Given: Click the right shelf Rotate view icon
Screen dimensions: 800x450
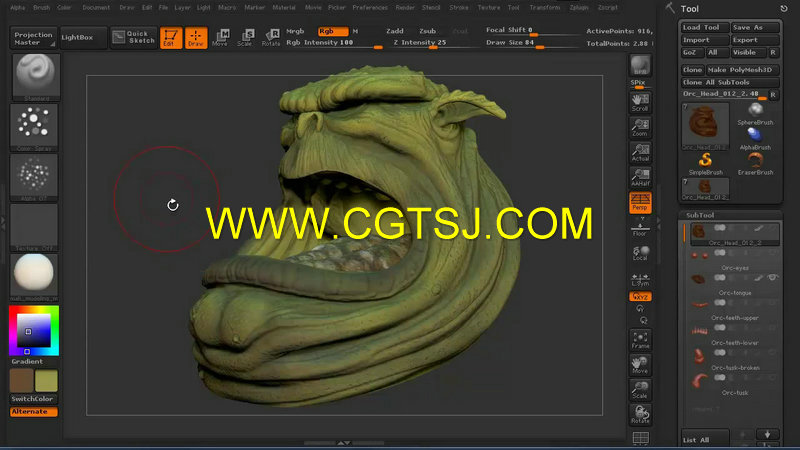Looking at the screenshot, I should click(640, 414).
